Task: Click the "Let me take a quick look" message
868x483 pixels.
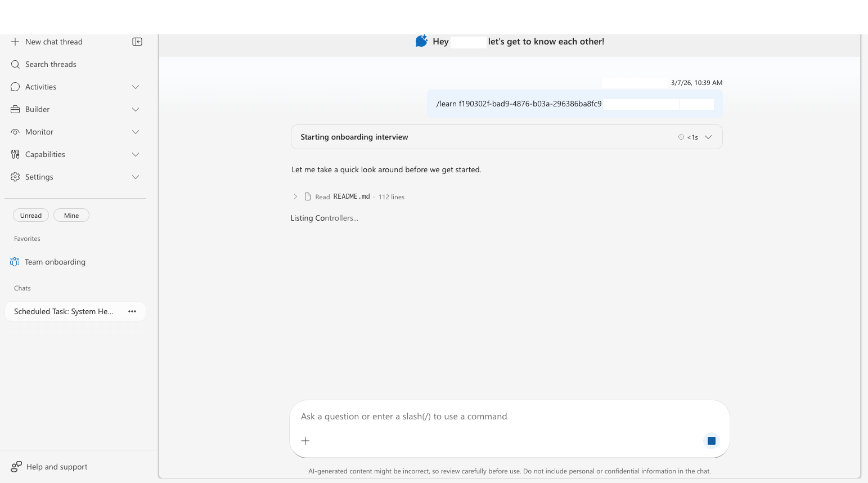Action: coord(386,169)
